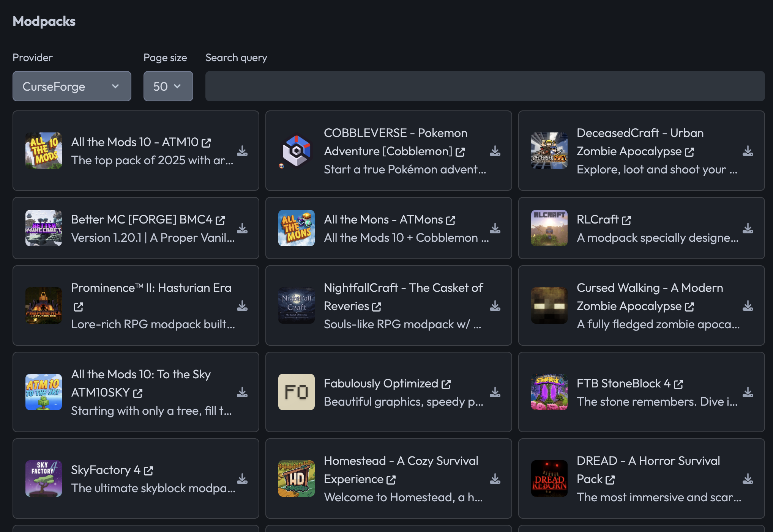Click download icon for RLCraft
This screenshot has width=773, height=532.
[748, 228]
